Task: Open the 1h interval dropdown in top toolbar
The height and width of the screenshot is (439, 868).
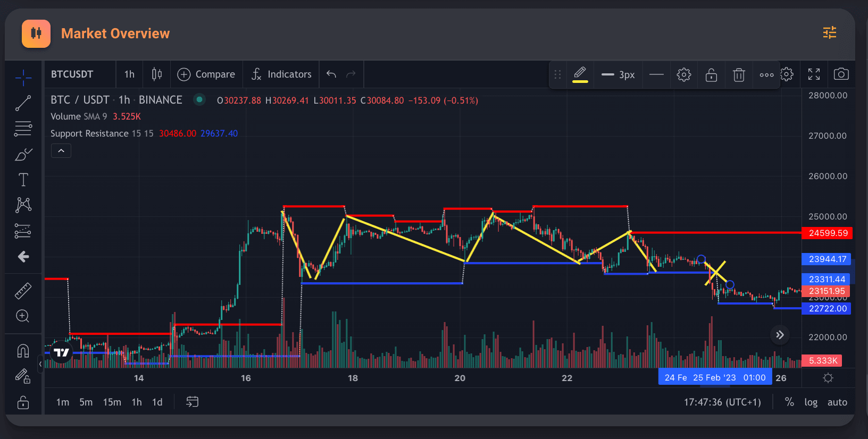Action: [x=129, y=74]
